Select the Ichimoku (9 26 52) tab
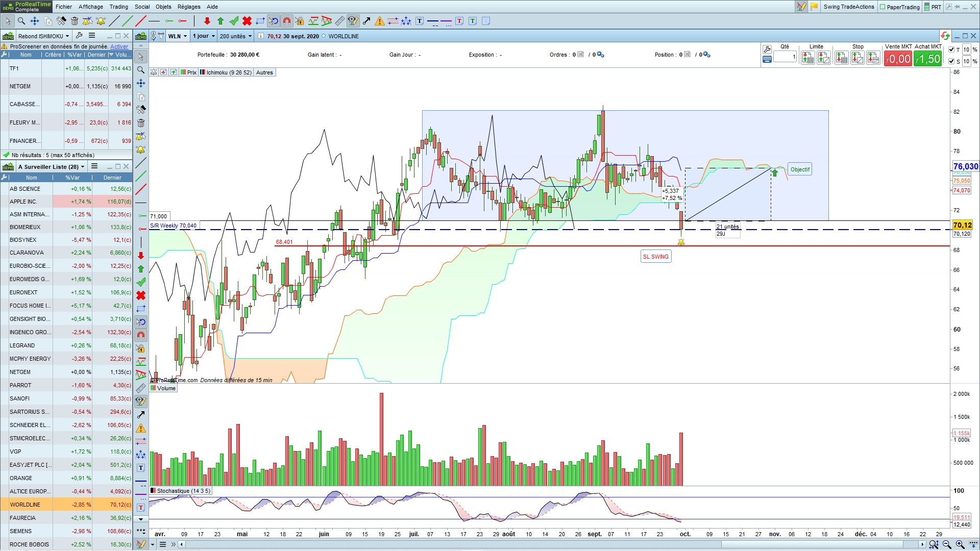This screenshot has width=980, height=551. (226, 72)
